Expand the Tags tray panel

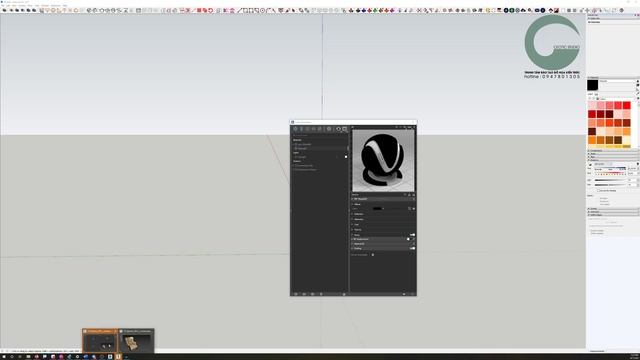[613, 157]
